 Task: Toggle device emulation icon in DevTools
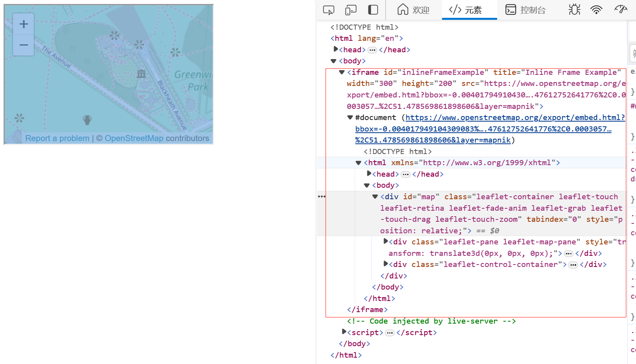[351, 10]
